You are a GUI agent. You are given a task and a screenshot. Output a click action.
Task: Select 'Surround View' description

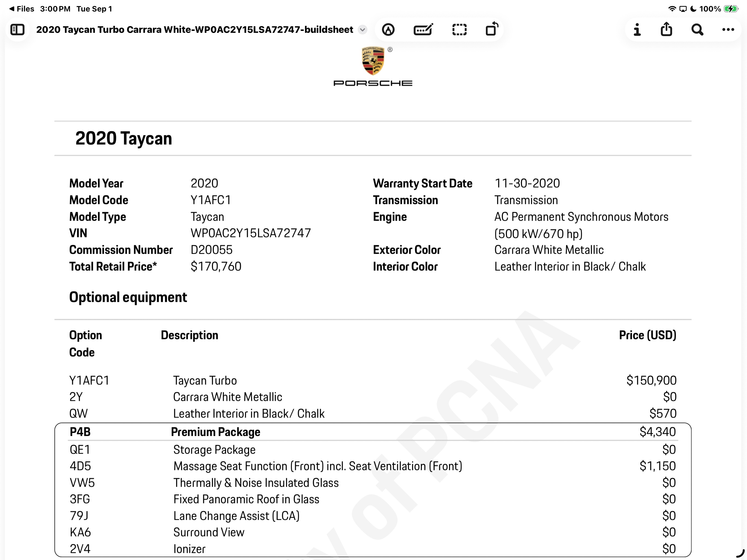point(209,532)
